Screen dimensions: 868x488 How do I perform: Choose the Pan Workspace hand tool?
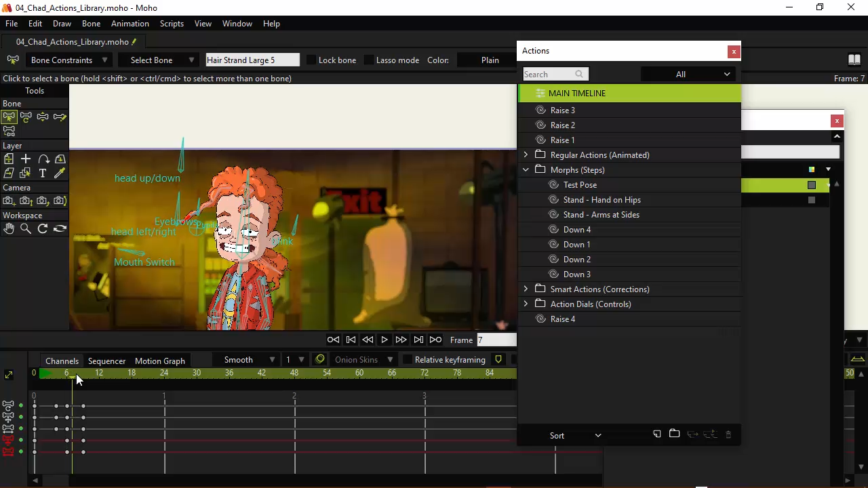point(9,229)
